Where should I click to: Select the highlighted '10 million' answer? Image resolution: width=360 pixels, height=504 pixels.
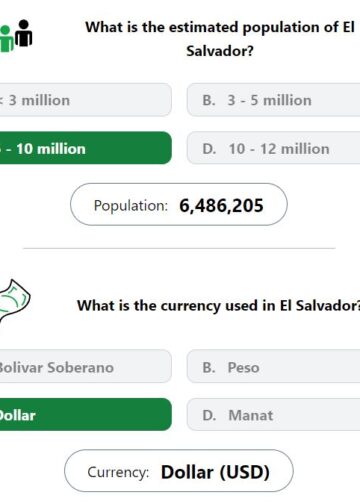tap(86, 148)
